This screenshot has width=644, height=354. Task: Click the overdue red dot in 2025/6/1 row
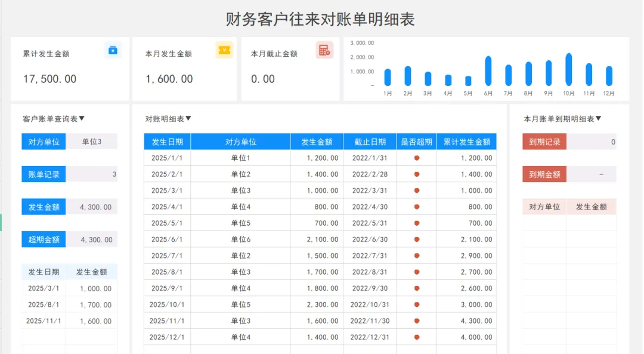point(416,239)
